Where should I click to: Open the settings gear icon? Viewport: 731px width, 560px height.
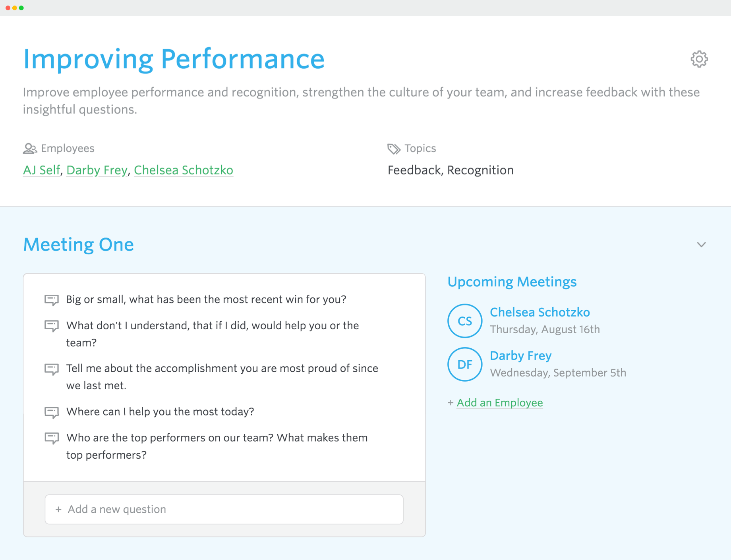pos(700,59)
